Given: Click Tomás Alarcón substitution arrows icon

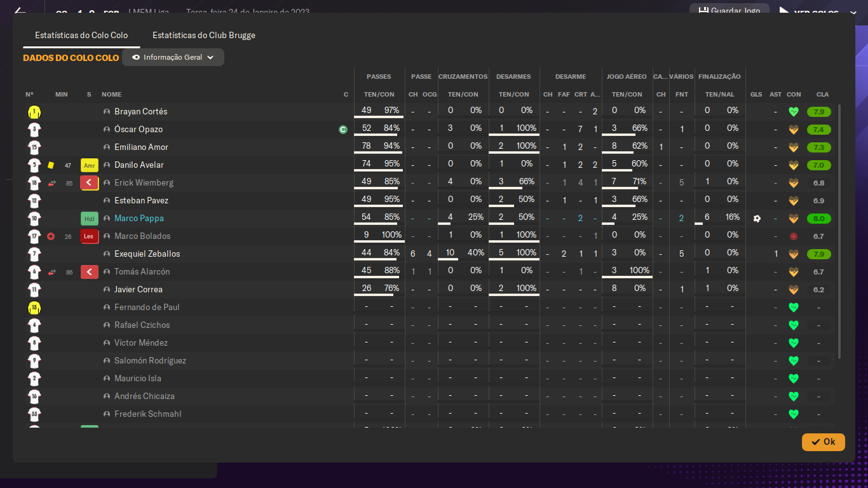Looking at the screenshot, I should (x=52, y=272).
